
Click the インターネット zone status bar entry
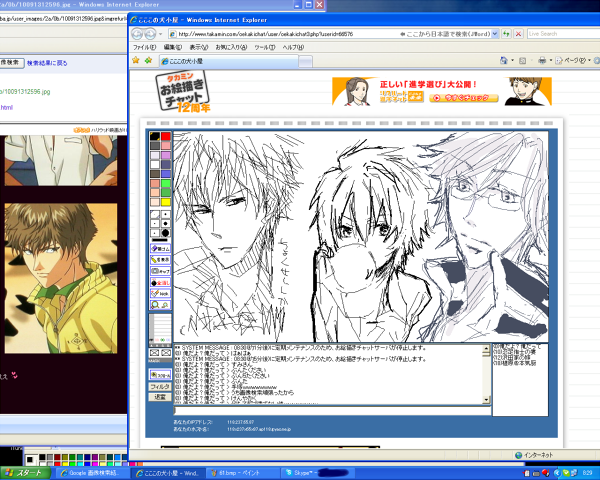[534, 455]
